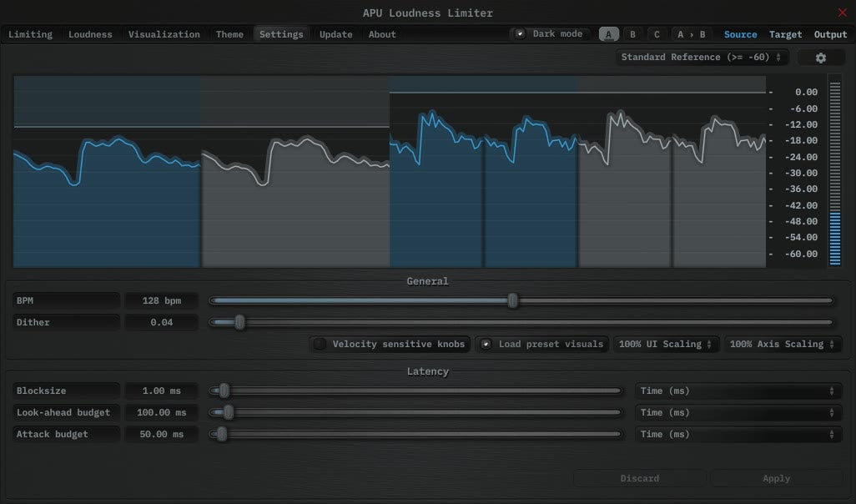Open the Visualization tab
Viewport: 856px width, 504px height.
click(x=164, y=34)
